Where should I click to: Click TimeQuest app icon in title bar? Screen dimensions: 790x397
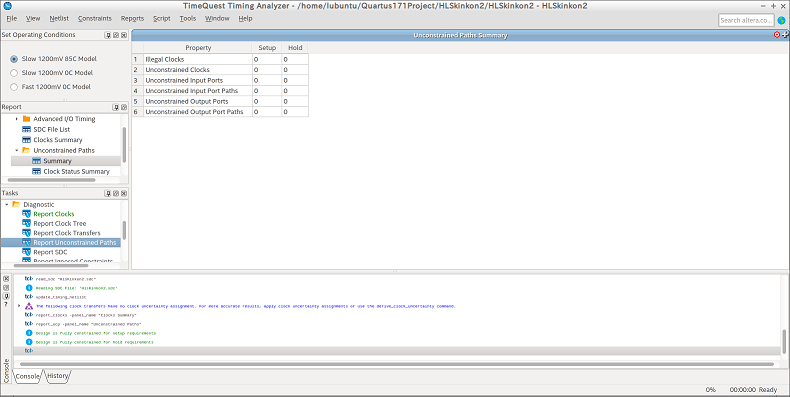[7, 6]
